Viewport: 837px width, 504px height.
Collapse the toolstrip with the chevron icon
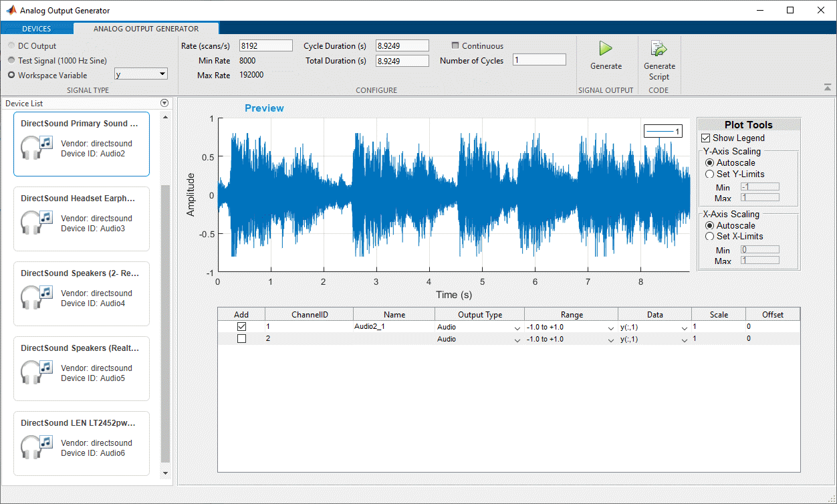pyautogui.click(x=828, y=87)
